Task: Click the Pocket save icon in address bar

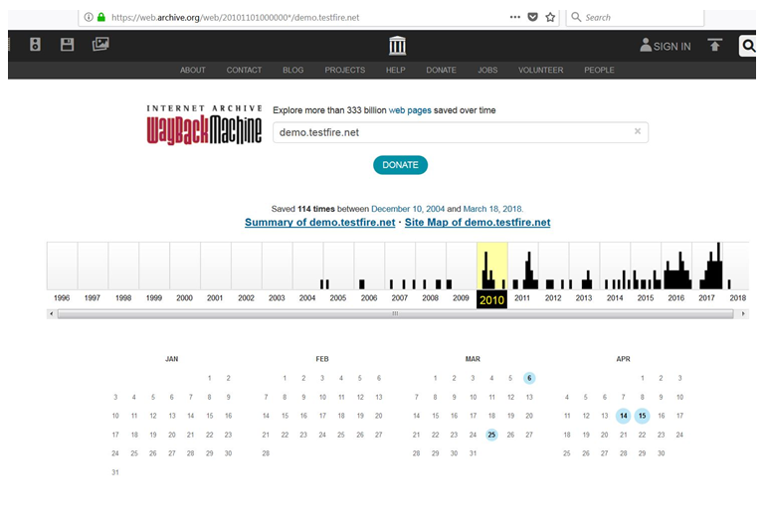Action: [x=532, y=17]
